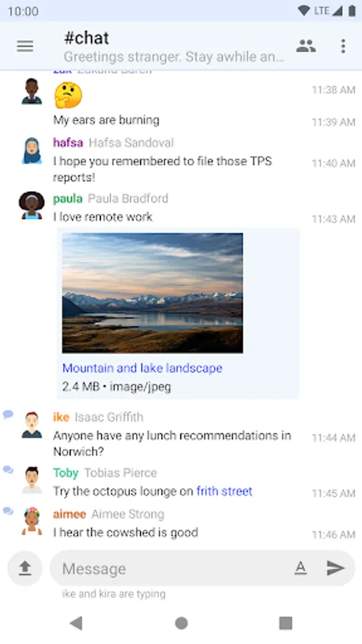
Task: Open thread bubble beside aimee's message
Action: pyautogui.click(x=8, y=511)
